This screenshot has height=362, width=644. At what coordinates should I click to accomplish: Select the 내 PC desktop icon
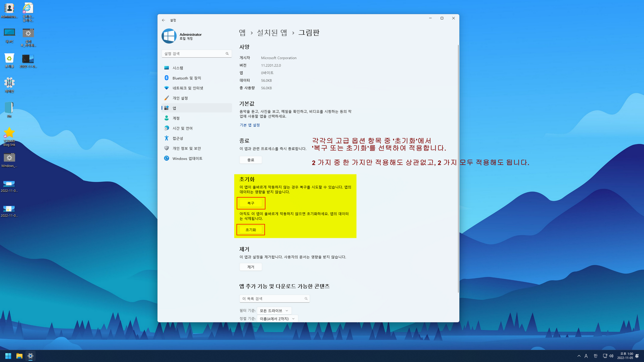9,36
